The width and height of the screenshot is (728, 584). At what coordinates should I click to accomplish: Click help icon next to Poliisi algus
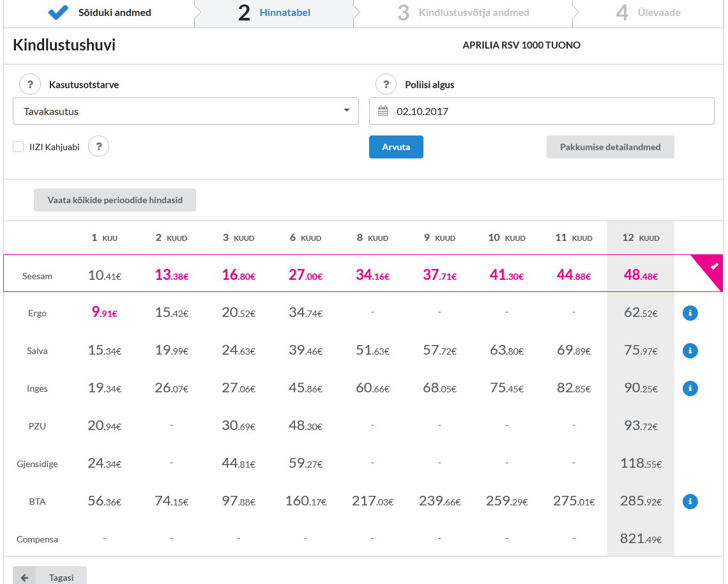click(386, 84)
